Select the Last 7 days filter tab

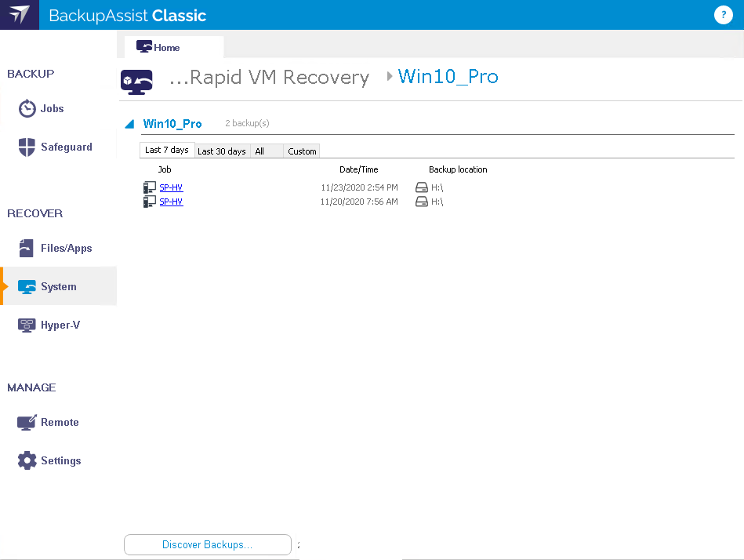pyautogui.click(x=166, y=150)
